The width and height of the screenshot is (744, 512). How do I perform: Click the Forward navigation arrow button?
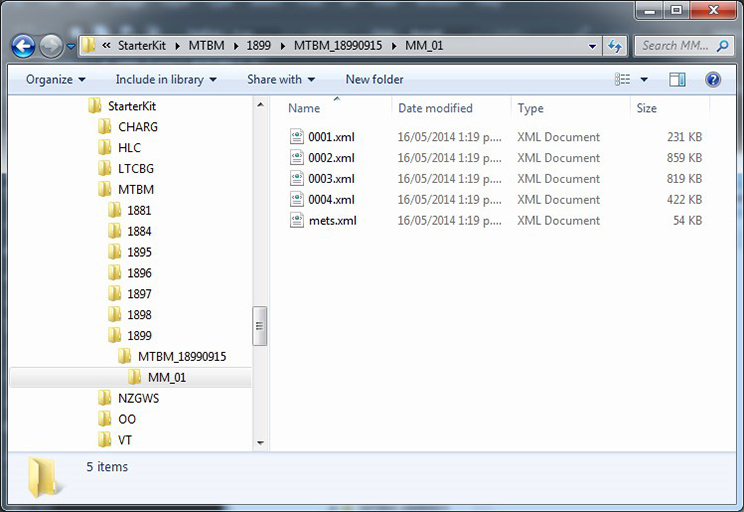(51, 46)
